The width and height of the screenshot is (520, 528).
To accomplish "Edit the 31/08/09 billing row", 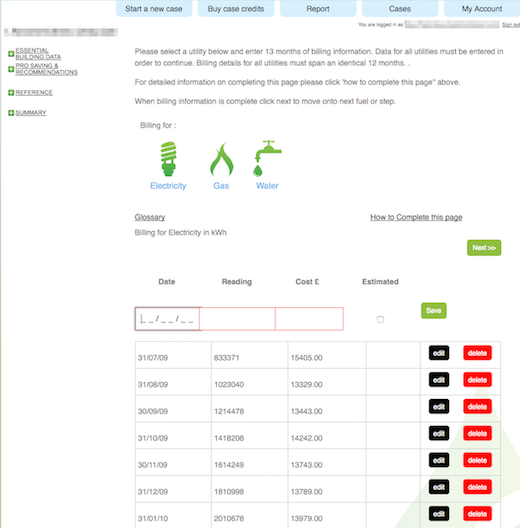I will pos(439,380).
